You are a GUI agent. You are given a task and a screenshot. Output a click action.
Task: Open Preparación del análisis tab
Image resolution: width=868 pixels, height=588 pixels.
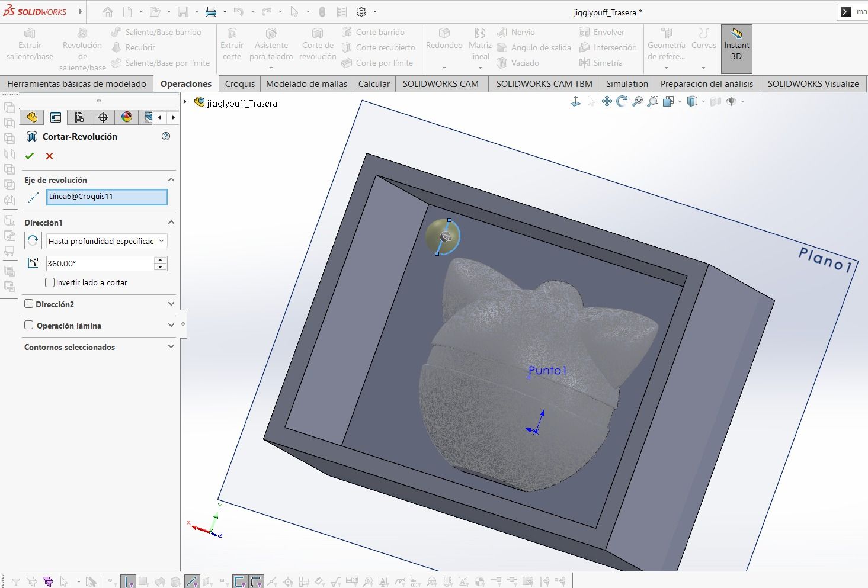click(x=707, y=84)
